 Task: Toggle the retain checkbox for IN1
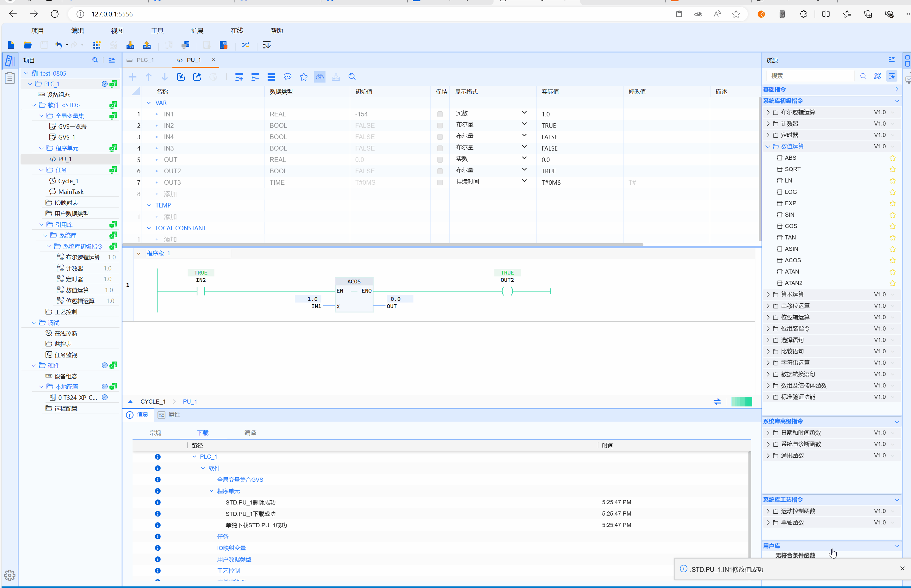[440, 114]
